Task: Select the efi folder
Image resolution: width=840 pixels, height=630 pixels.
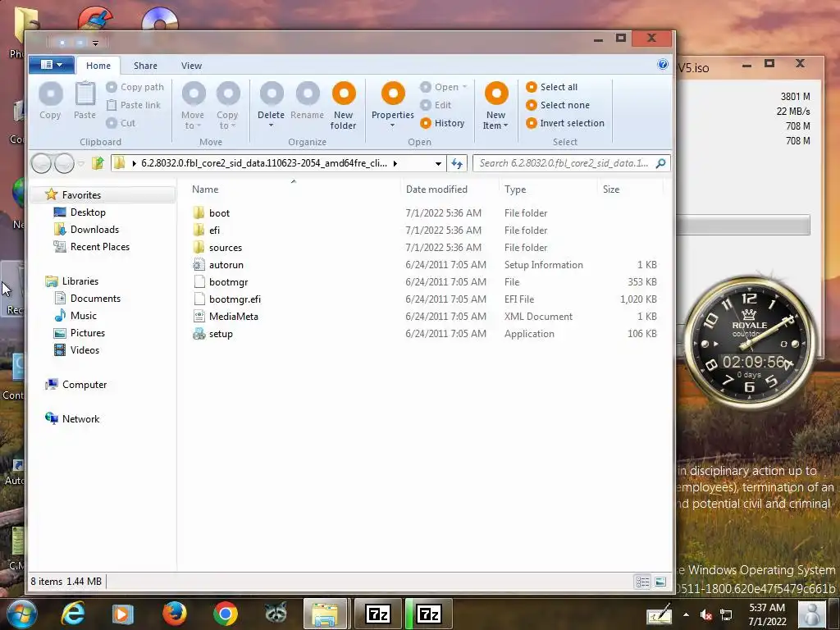Action: pos(214,230)
